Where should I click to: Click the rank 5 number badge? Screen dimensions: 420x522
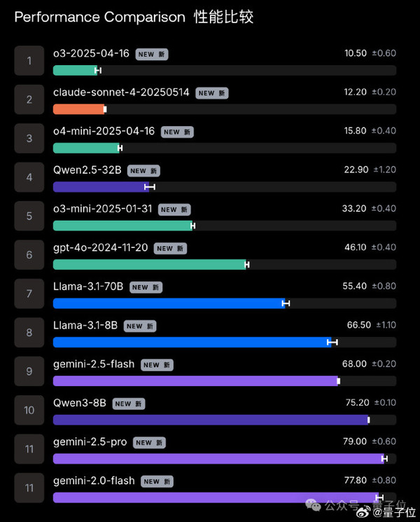click(29, 216)
